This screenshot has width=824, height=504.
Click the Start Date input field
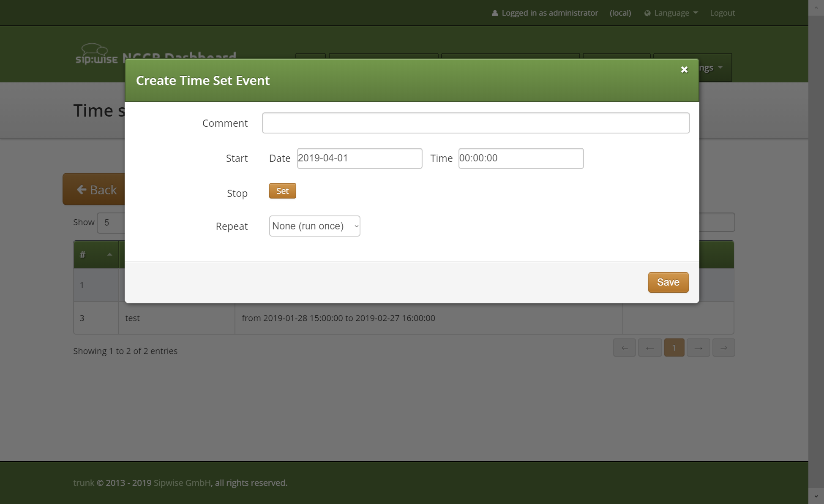click(x=359, y=158)
